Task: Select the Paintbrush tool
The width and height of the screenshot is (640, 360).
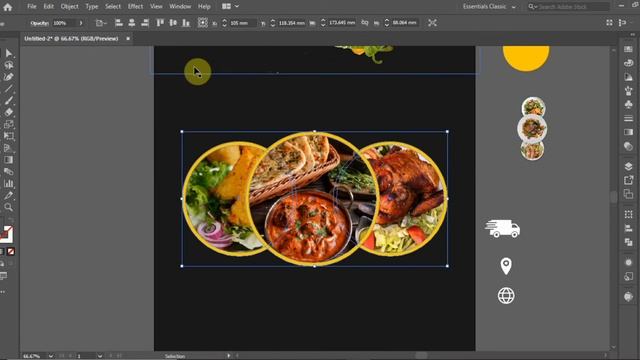Action: click(9, 100)
